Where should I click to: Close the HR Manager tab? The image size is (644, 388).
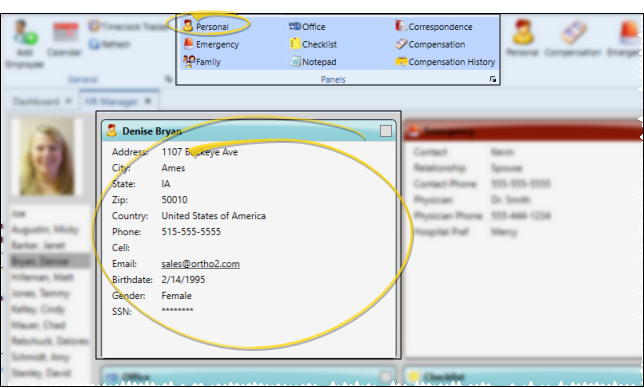tap(148, 101)
